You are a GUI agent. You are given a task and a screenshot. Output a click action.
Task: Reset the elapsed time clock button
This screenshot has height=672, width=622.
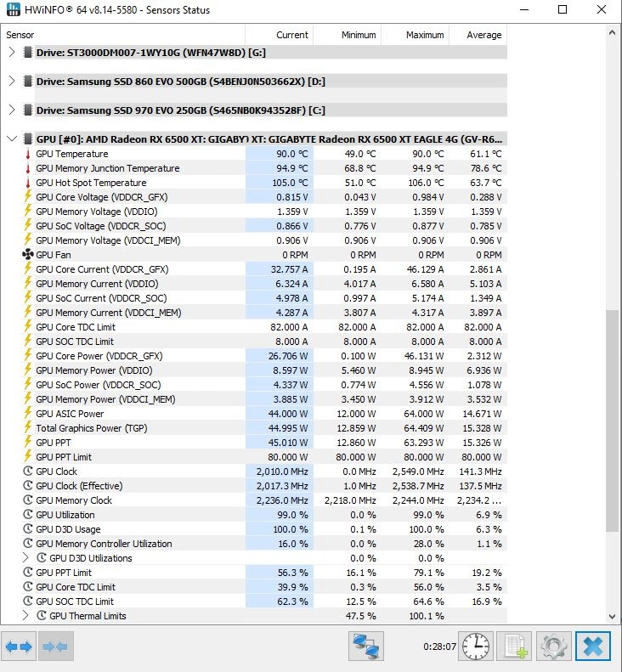click(x=476, y=647)
